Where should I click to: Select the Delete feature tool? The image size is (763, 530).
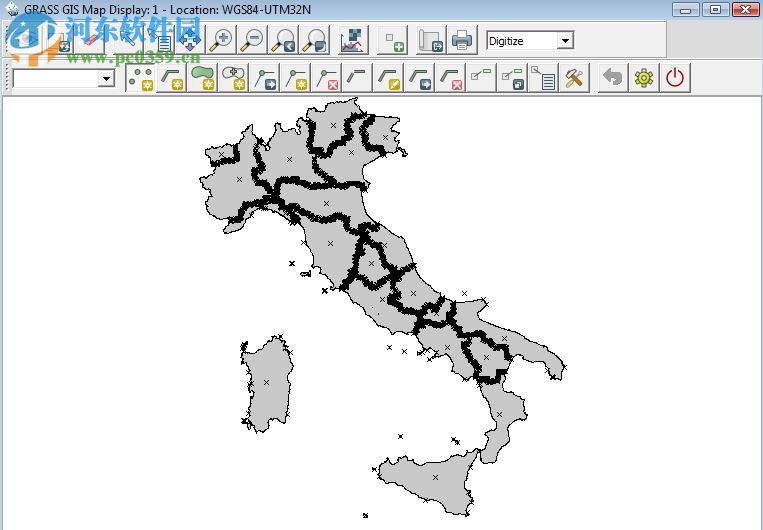(x=451, y=78)
